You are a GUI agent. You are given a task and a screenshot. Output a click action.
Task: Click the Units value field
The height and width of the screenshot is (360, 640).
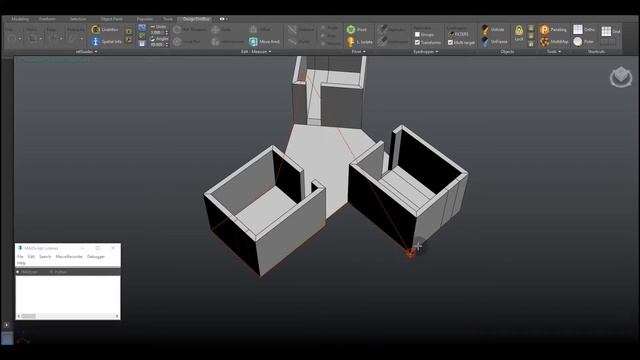tap(157, 33)
